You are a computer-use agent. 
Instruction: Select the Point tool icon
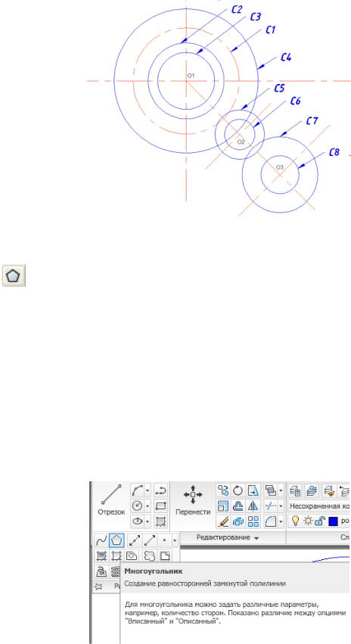[x=165, y=540]
